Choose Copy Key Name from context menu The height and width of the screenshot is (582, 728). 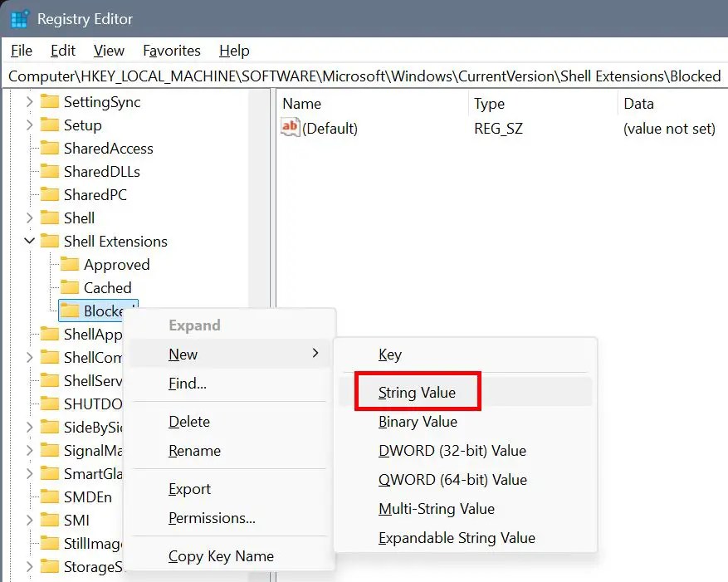pyautogui.click(x=230, y=556)
